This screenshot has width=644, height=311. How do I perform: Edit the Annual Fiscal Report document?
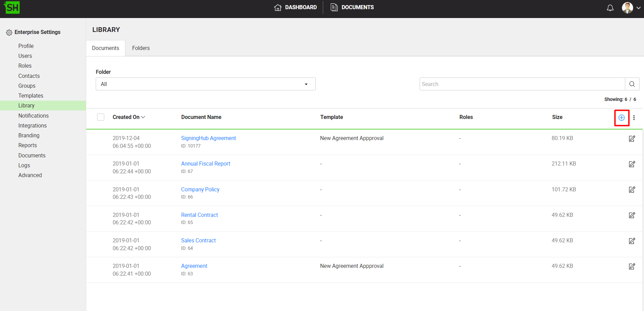pos(631,164)
